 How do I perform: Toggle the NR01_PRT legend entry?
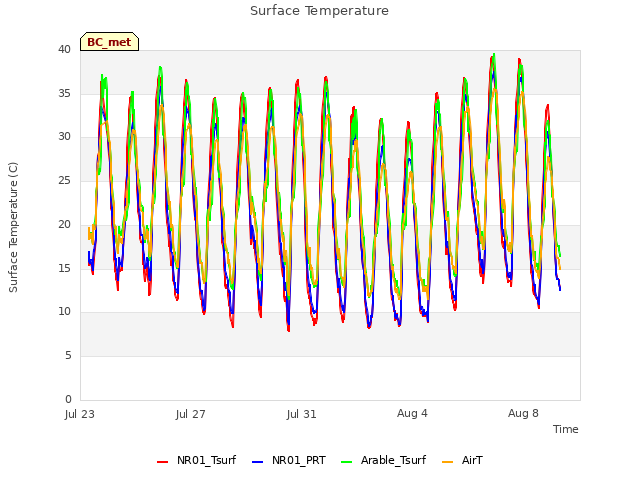(289, 460)
